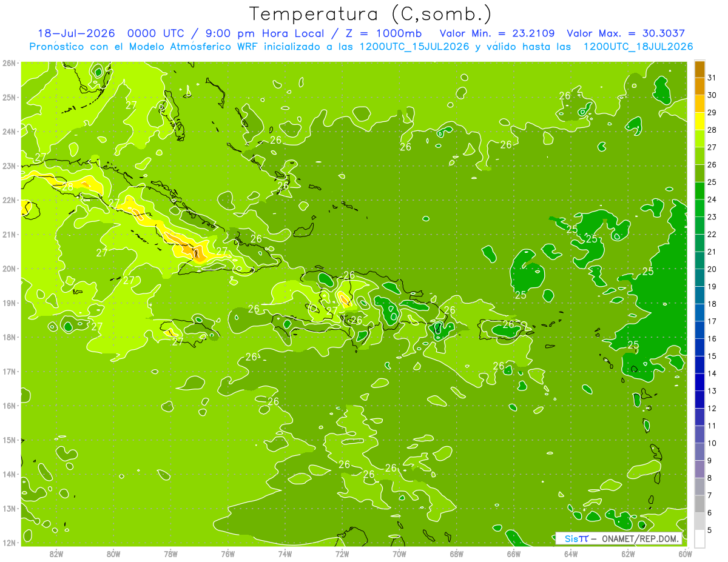Click the "72W" longitude label
The image size is (728, 562).
342,554
